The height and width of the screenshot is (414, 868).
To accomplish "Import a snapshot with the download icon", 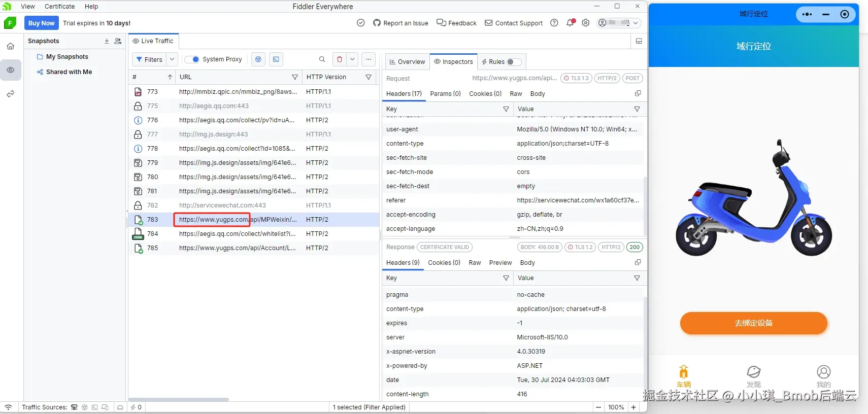I will [x=107, y=41].
